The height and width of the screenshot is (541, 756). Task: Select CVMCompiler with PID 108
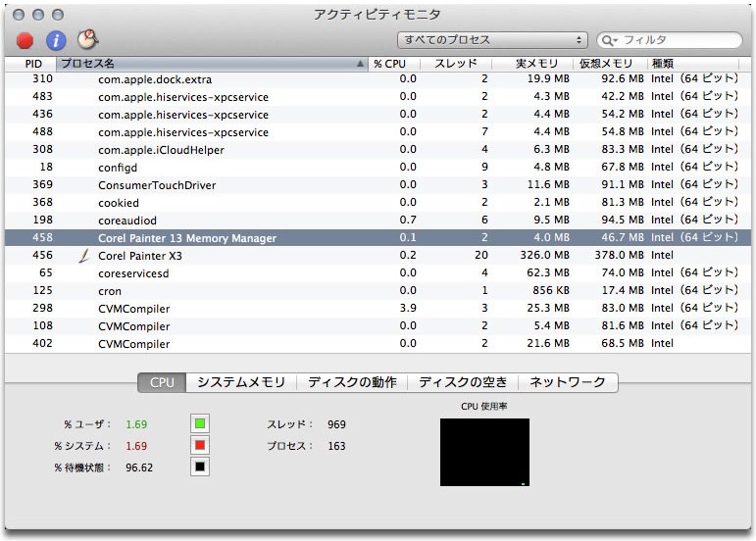point(378,326)
